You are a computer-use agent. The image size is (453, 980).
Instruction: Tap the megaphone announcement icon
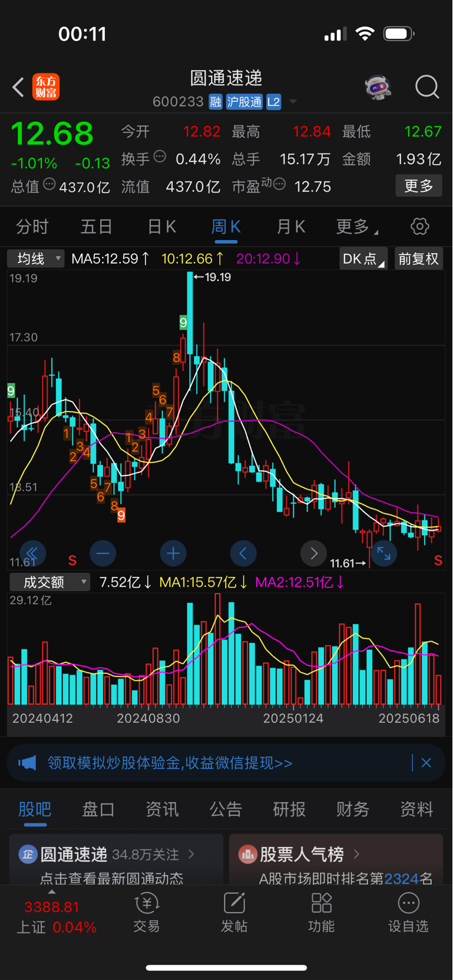27,763
